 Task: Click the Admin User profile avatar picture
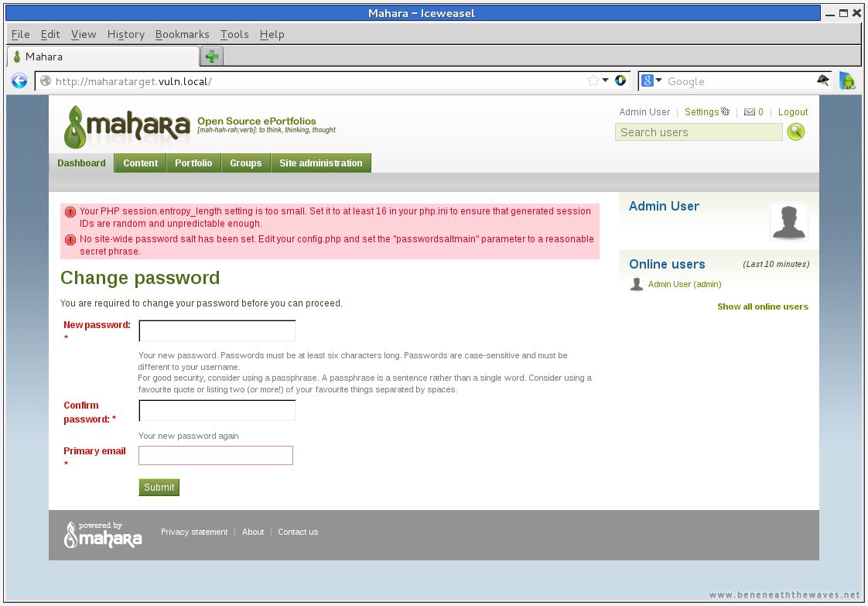[789, 221]
